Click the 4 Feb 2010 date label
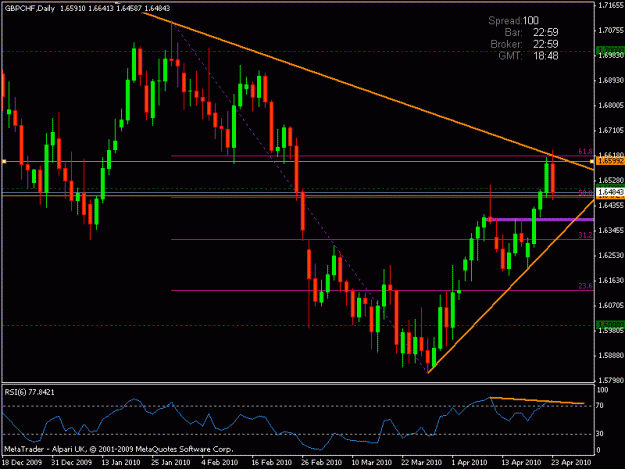This screenshot has height=469, width=625. coord(219,463)
